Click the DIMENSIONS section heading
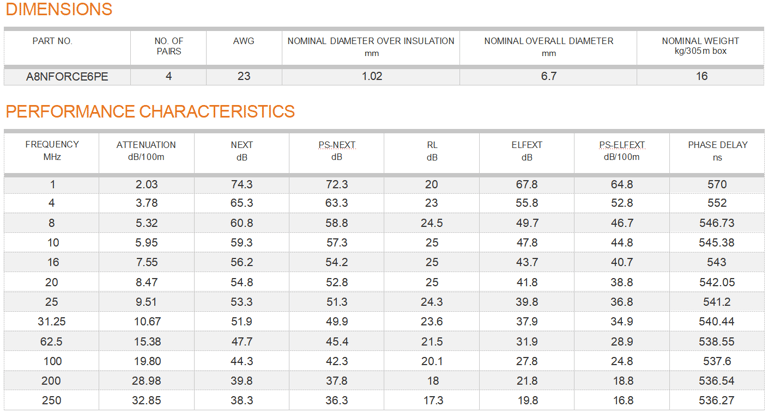This screenshot has width=768, height=413. 59,10
